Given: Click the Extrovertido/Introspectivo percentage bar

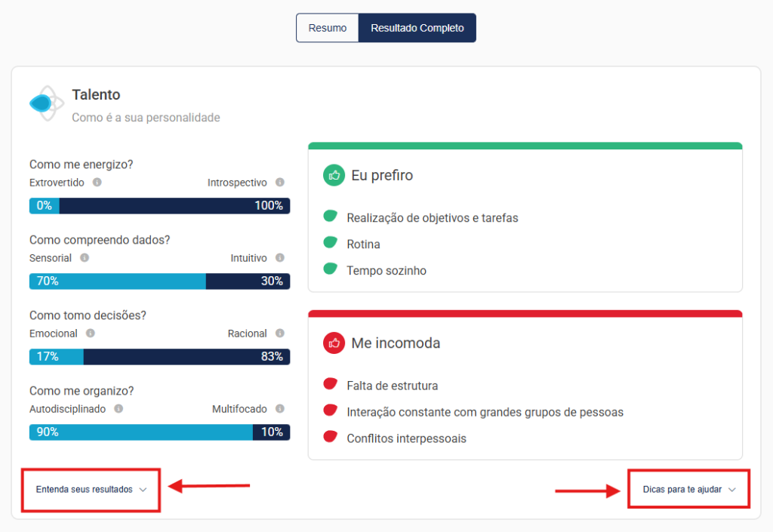Looking at the screenshot, I should coord(159,206).
